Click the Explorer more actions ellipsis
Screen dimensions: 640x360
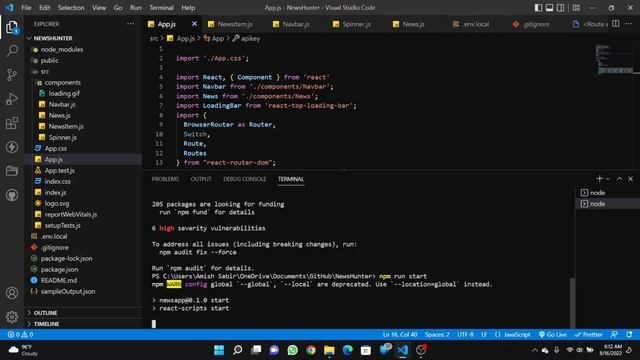click(130, 24)
